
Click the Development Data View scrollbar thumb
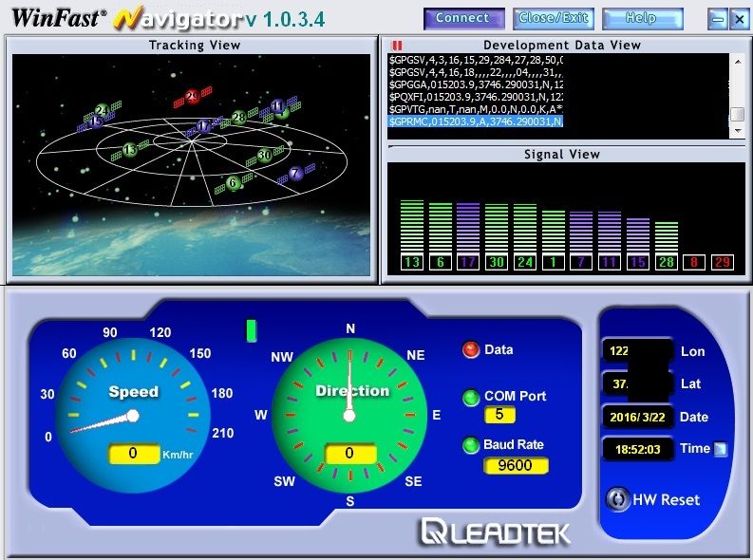coord(737,114)
